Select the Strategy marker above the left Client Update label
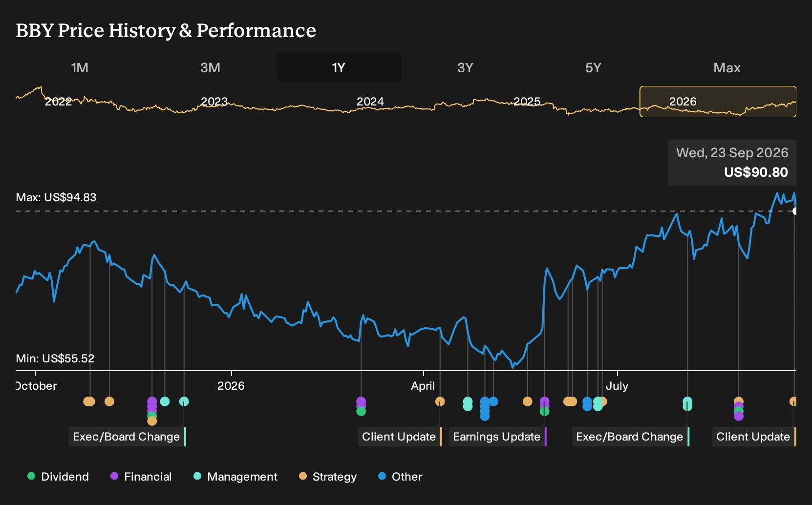The image size is (812, 505). (440, 401)
